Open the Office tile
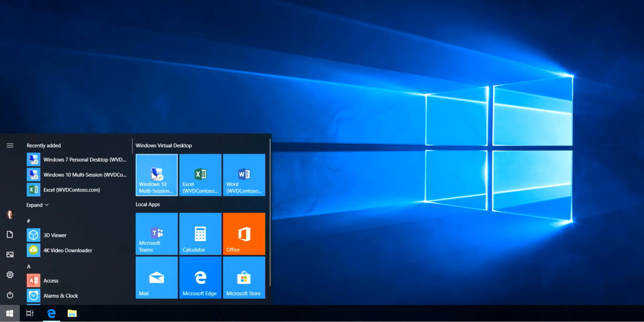The height and width of the screenshot is (322, 644). click(x=244, y=234)
